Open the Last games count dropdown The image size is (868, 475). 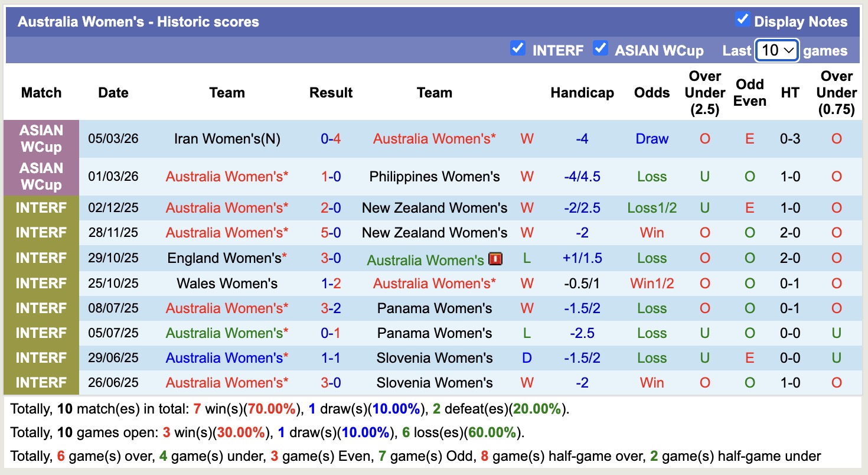pos(776,51)
